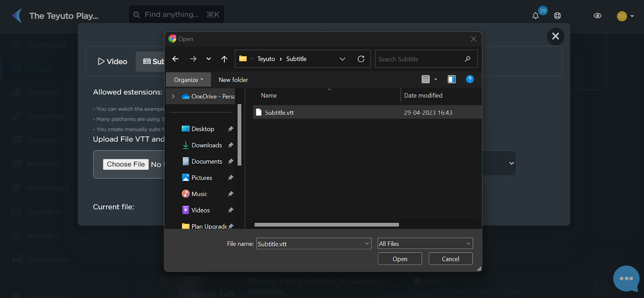The height and width of the screenshot is (298, 644).
Task: Click the Find anything search box
Action: (176, 14)
